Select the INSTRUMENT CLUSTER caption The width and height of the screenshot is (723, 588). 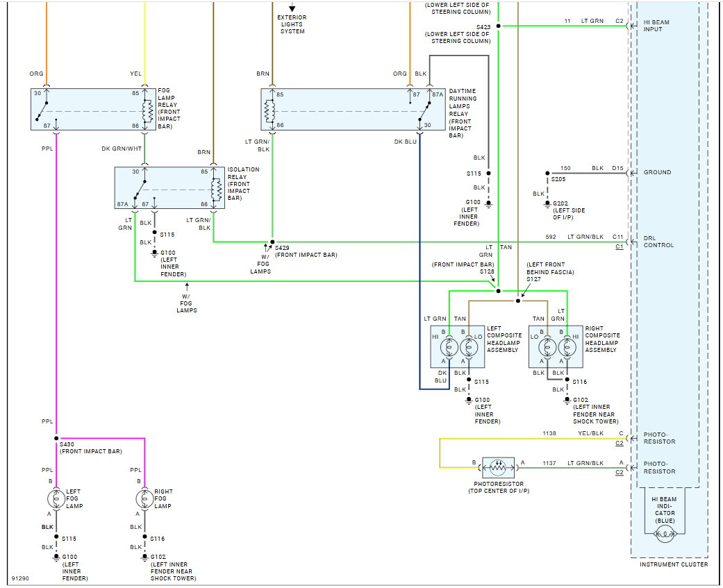click(x=673, y=564)
